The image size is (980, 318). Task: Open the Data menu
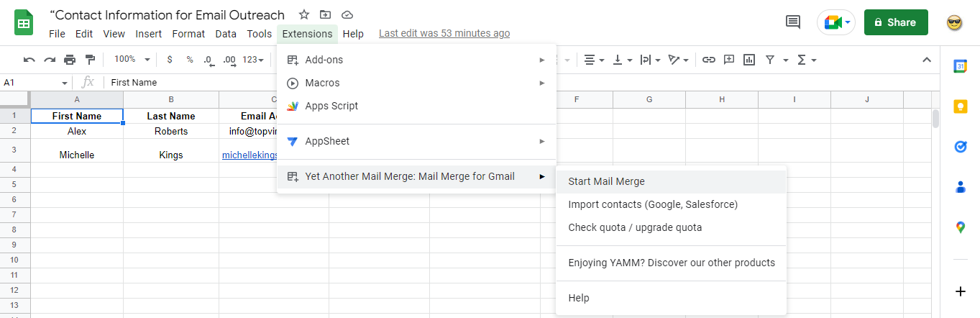coord(226,34)
